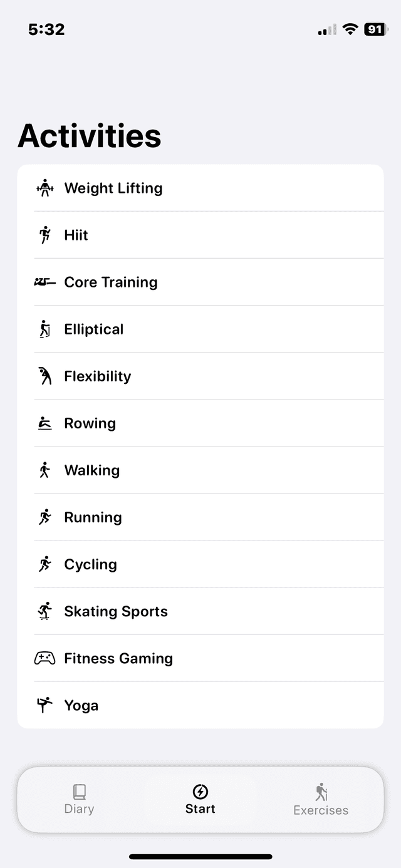
Task: Tap the battery indicator in status bar
Action: coord(375,29)
